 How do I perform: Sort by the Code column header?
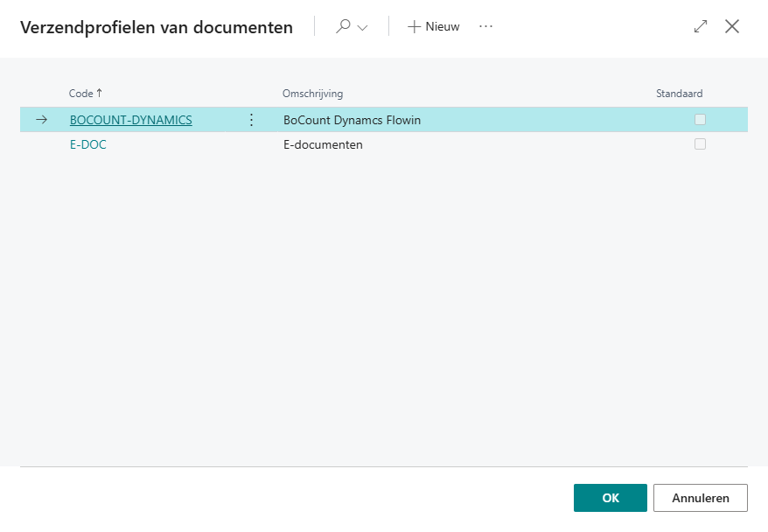coord(80,93)
